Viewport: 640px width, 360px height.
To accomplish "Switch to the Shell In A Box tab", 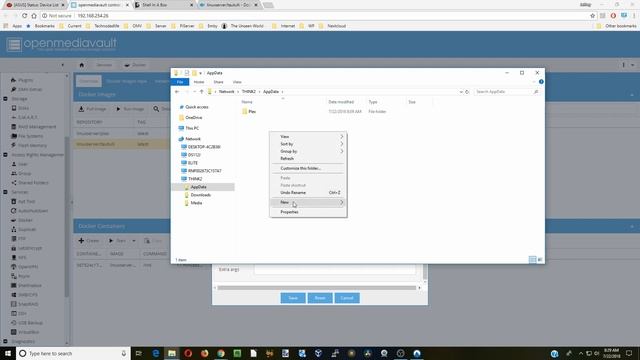I will 163,5.
